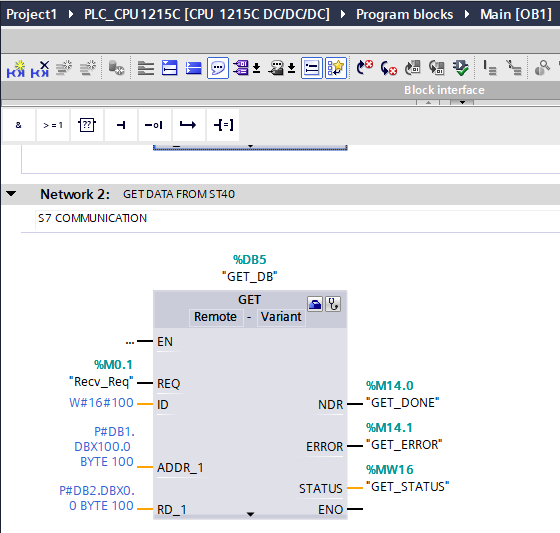Toggle free-form comments speech bubble
Viewport: 560px width, 533px height.
[x=218, y=68]
